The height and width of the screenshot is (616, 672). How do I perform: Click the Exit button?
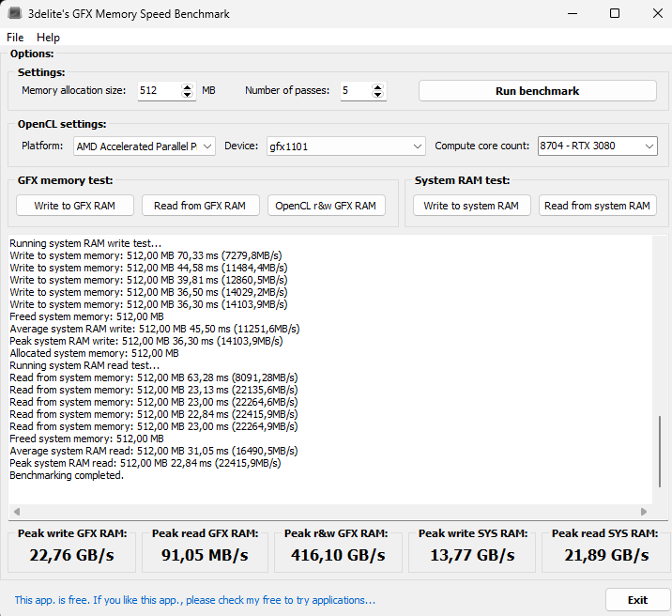click(x=637, y=600)
